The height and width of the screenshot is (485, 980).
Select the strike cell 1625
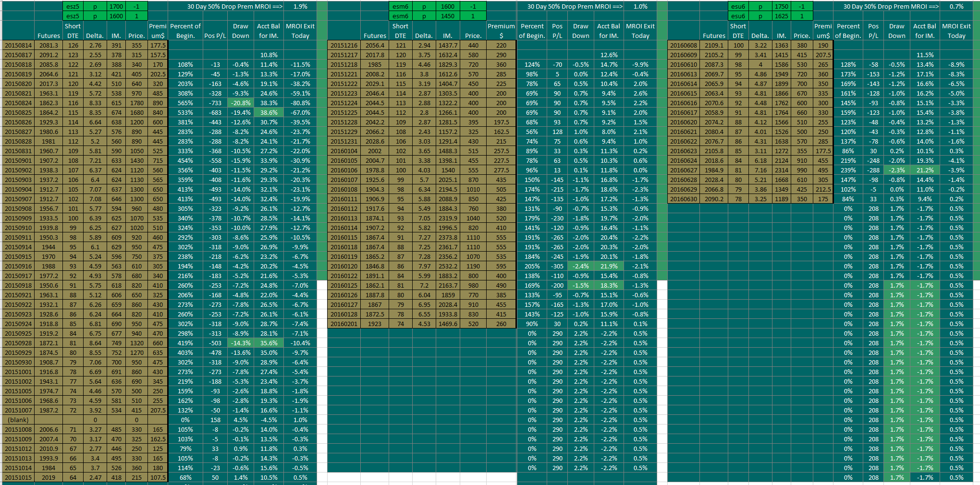[781, 16]
